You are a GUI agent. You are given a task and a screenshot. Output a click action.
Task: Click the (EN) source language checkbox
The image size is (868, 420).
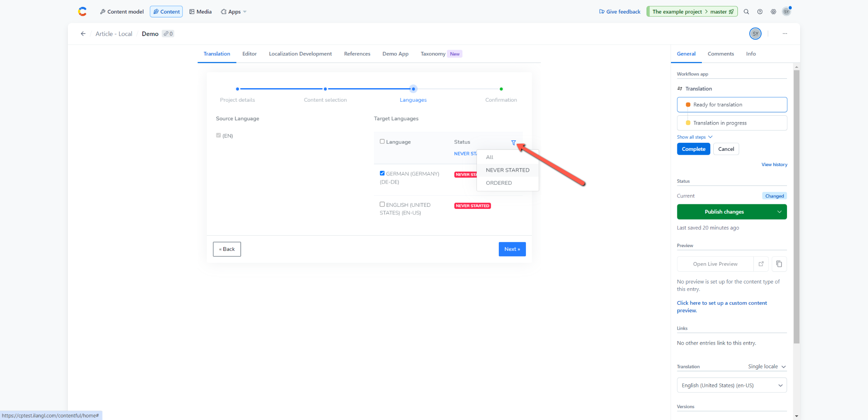218,135
